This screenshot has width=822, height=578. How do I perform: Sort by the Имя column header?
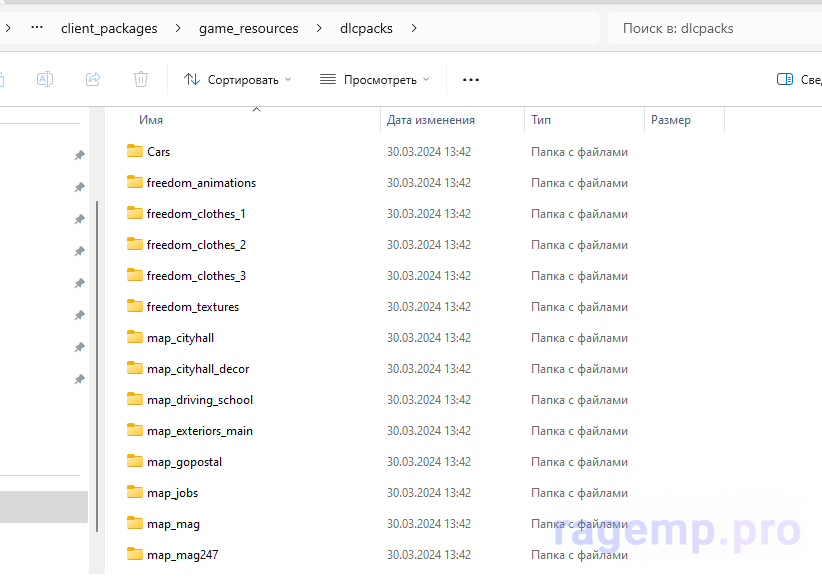[x=151, y=120]
